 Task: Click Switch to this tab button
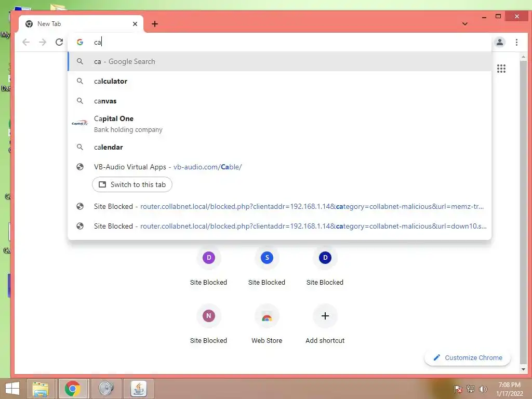[132, 184]
